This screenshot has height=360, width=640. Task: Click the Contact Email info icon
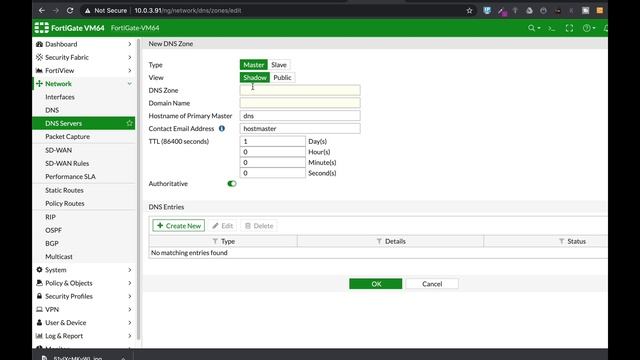tap(222, 128)
